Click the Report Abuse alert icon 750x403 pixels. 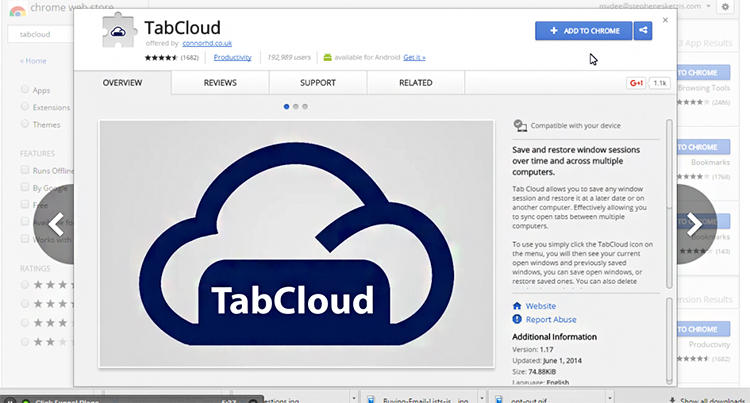(517, 320)
